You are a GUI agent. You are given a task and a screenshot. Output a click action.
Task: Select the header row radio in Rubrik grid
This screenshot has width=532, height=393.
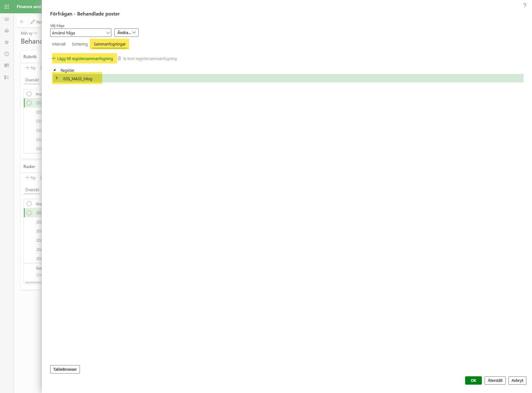pos(29,94)
